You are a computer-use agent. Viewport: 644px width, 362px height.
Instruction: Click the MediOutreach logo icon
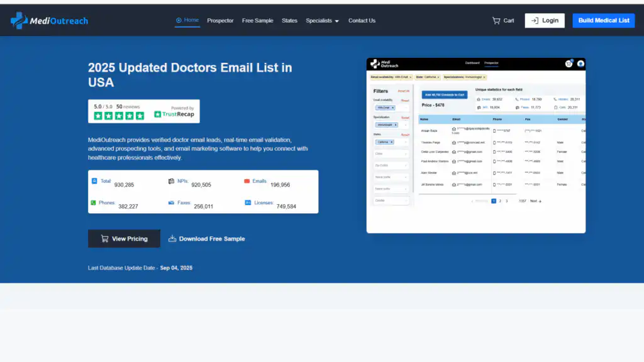click(19, 21)
